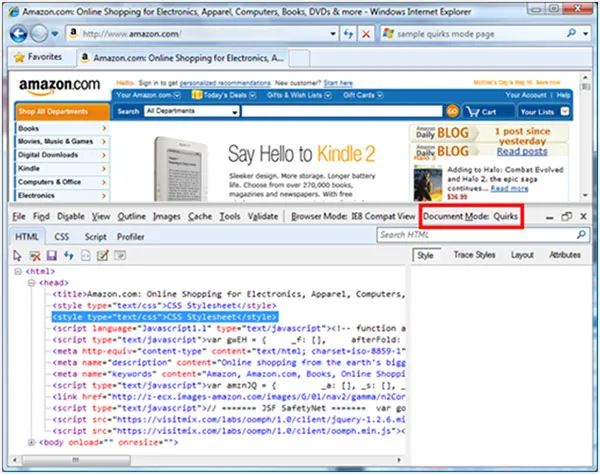Collapse the <html> tree node

(x=17, y=272)
